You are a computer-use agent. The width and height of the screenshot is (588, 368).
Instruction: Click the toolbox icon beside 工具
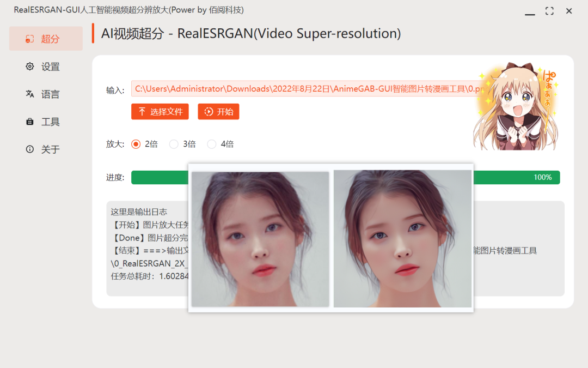click(x=29, y=122)
